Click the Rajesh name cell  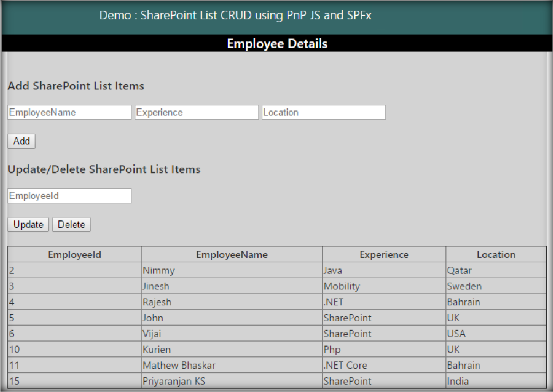coord(232,302)
